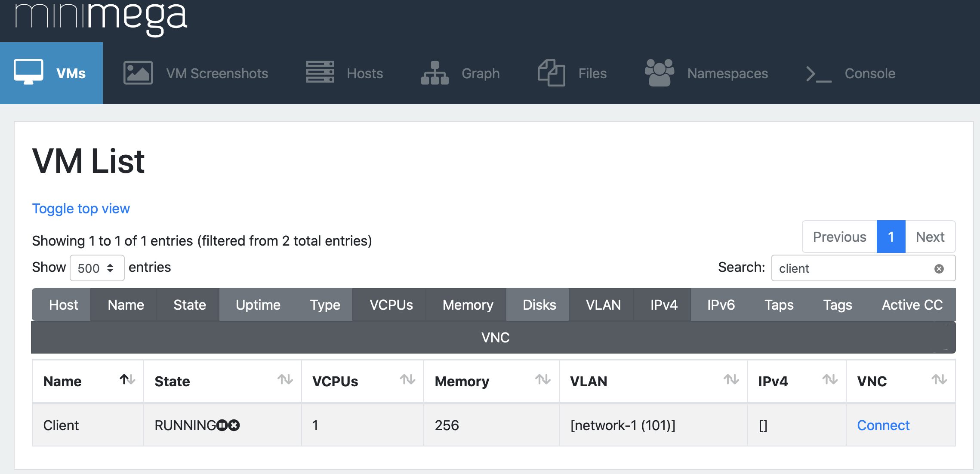Screen dimensions: 980x474
Task: Click the Console prompt icon
Action: tap(818, 74)
